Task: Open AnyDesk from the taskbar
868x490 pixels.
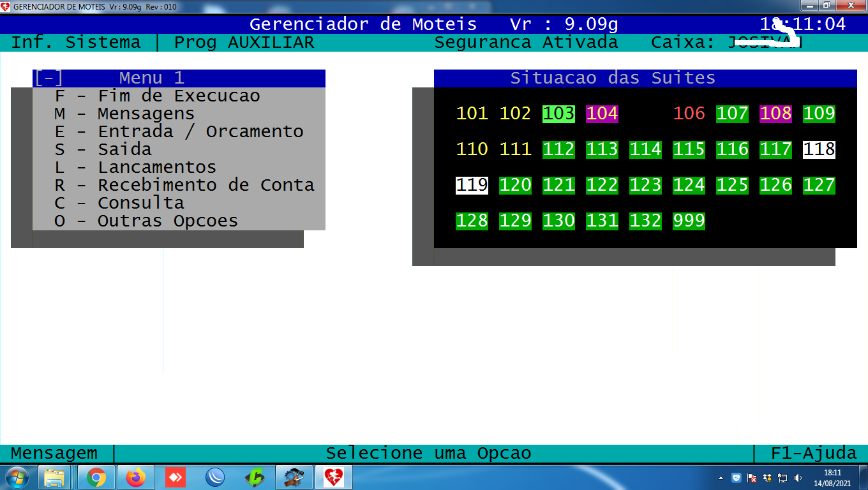Action: tap(176, 477)
